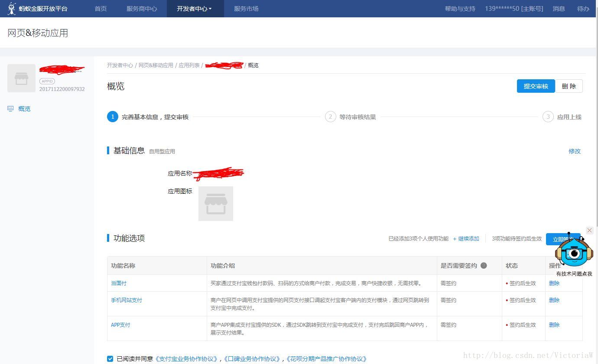The width and height of the screenshot is (598, 364).
Task: Click the 应用图标 placeholder thumbnail
Action: pyautogui.click(x=216, y=204)
